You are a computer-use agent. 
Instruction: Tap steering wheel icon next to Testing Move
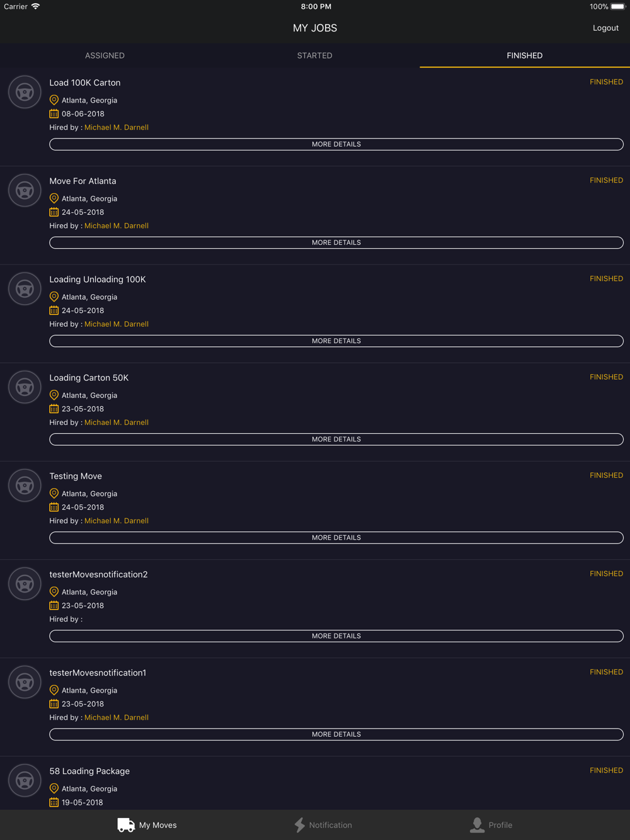pos(25,485)
